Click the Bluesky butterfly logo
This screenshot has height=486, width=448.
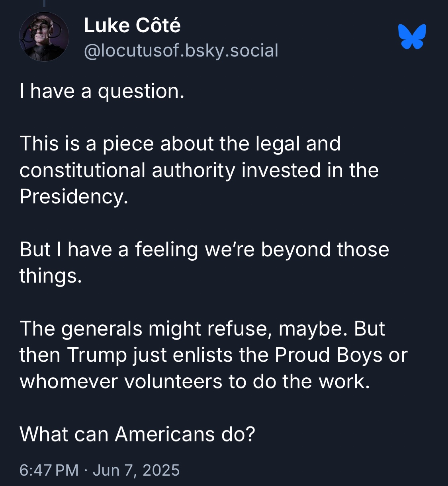(412, 37)
